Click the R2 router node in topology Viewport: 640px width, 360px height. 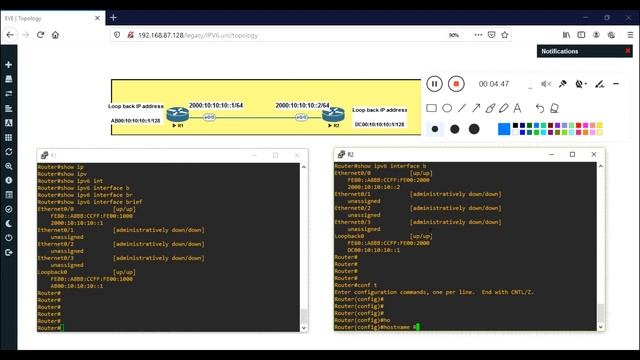click(x=333, y=115)
